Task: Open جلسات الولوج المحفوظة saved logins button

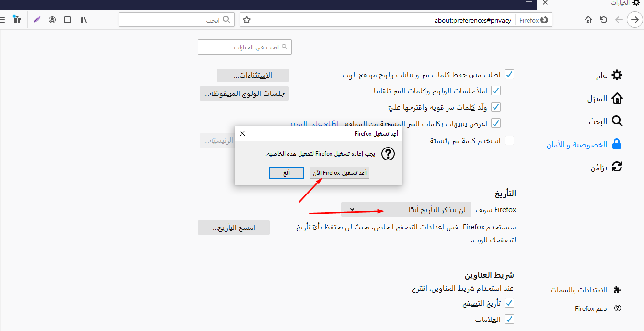Action: coord(244,93)
